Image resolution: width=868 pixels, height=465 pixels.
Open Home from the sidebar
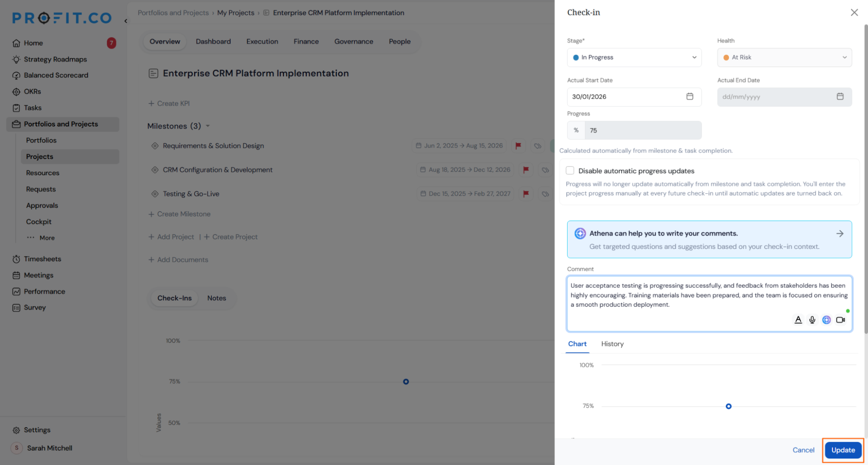[x=33, y=43]
